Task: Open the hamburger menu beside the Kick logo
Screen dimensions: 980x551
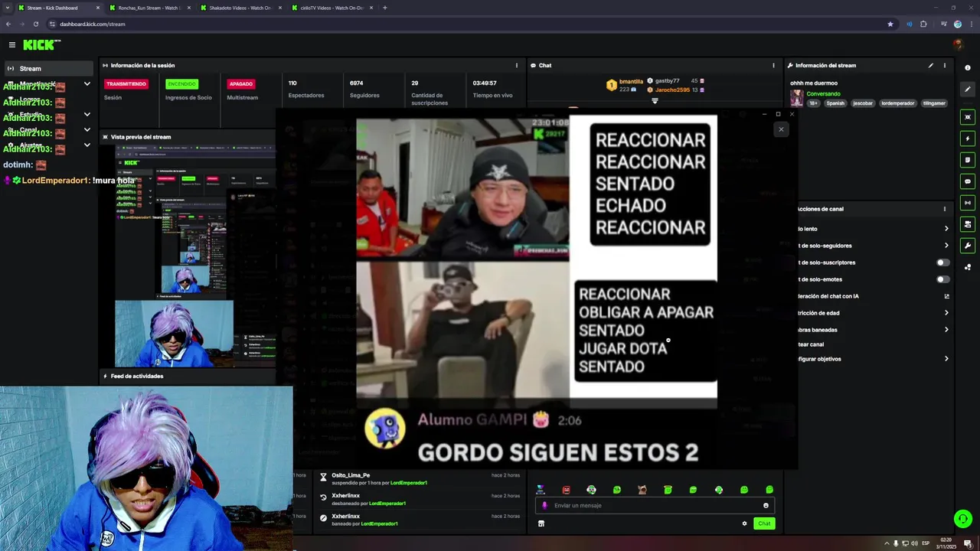Action: click(12, 45)
